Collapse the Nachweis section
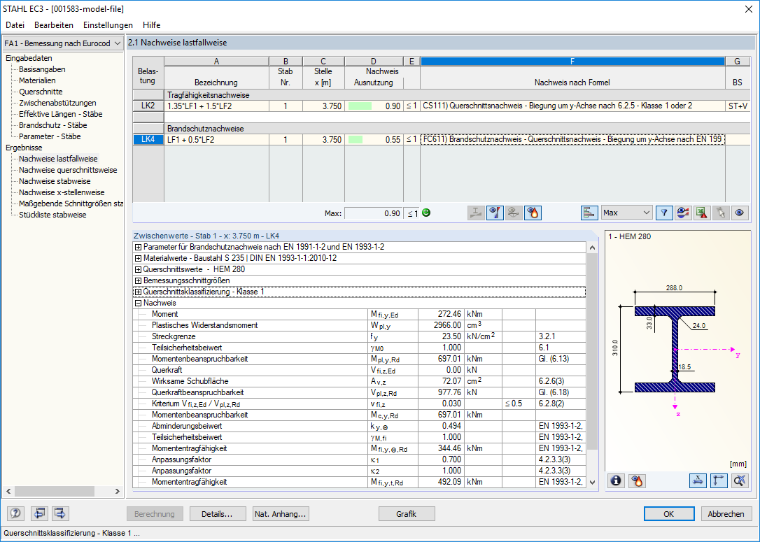760x542 pixels. pos(138,303)
